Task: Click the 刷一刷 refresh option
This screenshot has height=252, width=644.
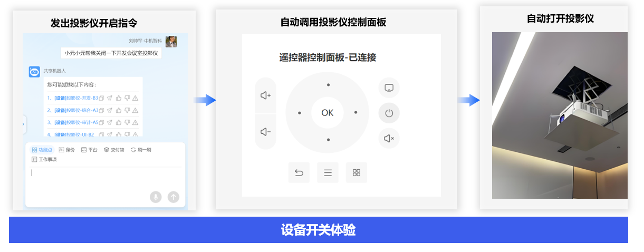Action: click(141, 150)
